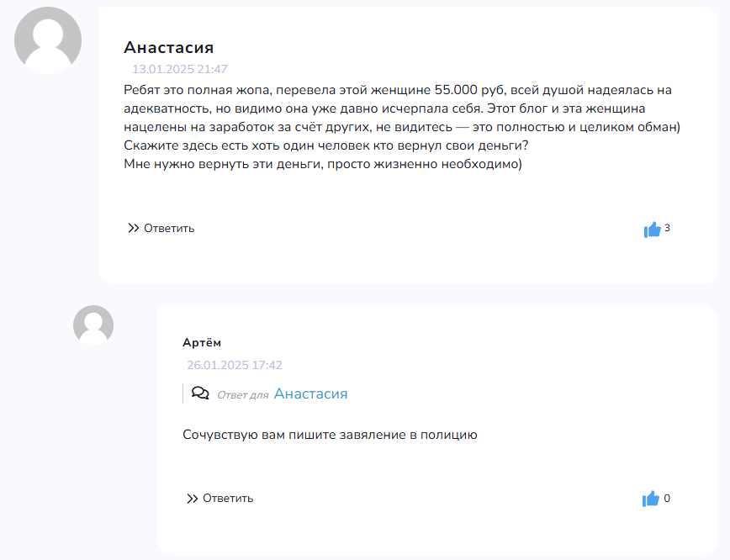Like Анастасия's comment with thumbs-up icon

point(653,229)
